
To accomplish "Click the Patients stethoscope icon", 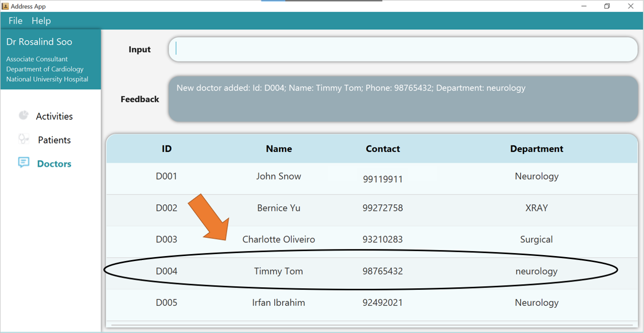I will (24, 139).
